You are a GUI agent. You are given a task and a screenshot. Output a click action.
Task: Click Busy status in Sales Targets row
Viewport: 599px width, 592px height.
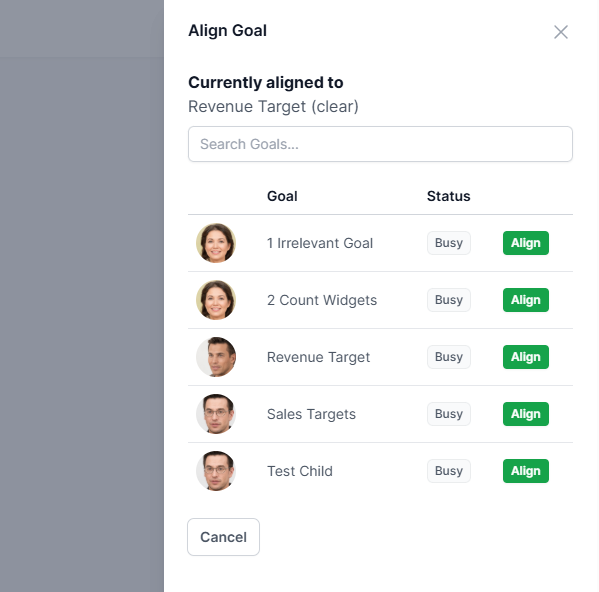449,414
